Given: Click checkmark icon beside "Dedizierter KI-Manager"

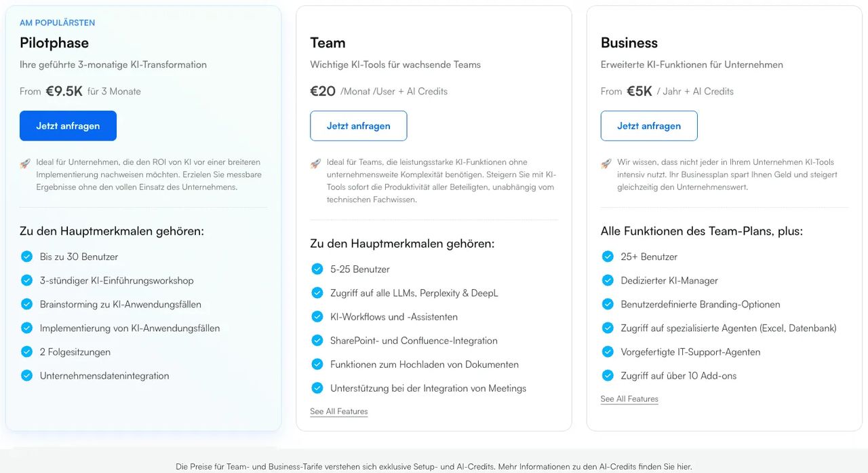Looking at the screenshot, I should [x=608, y=280].
